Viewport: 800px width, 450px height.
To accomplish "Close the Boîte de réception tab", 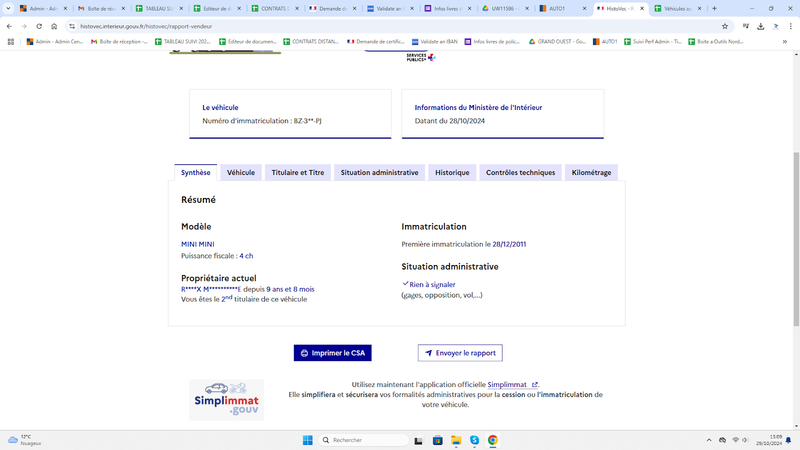I will (123, 9).
